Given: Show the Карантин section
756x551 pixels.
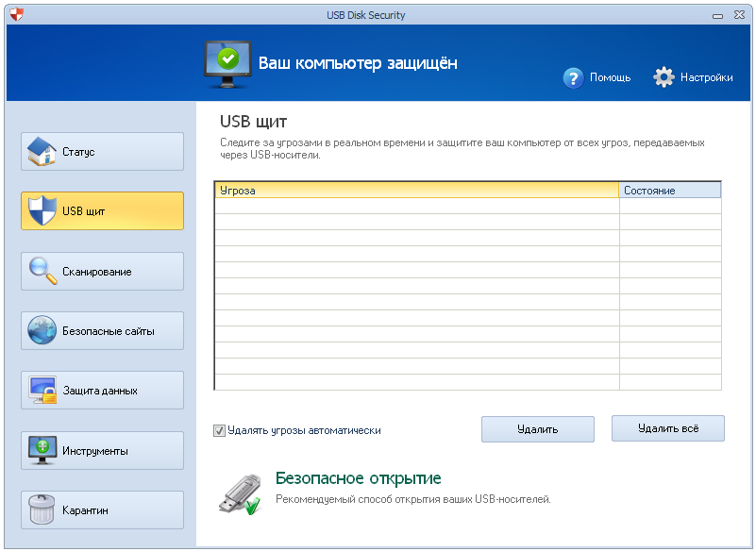Looking at the screenshot, I should pyautogui.click(x=102, y=509).
